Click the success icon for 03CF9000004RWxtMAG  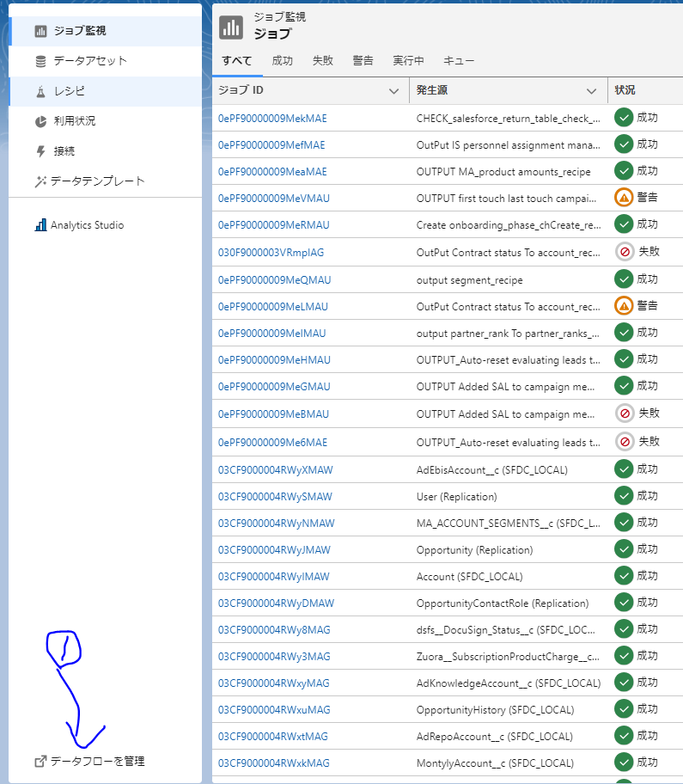(624, 736)
